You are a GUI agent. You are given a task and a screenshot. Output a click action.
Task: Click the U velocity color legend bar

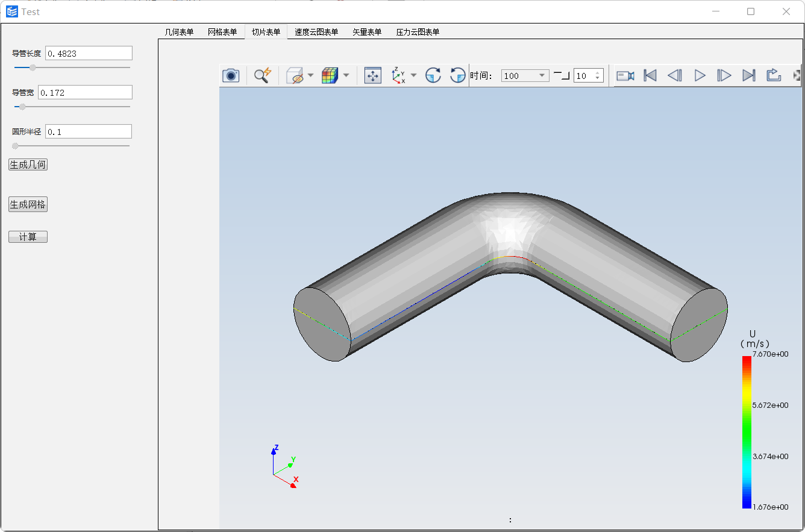pyautogui.click(x=747, y=432)
